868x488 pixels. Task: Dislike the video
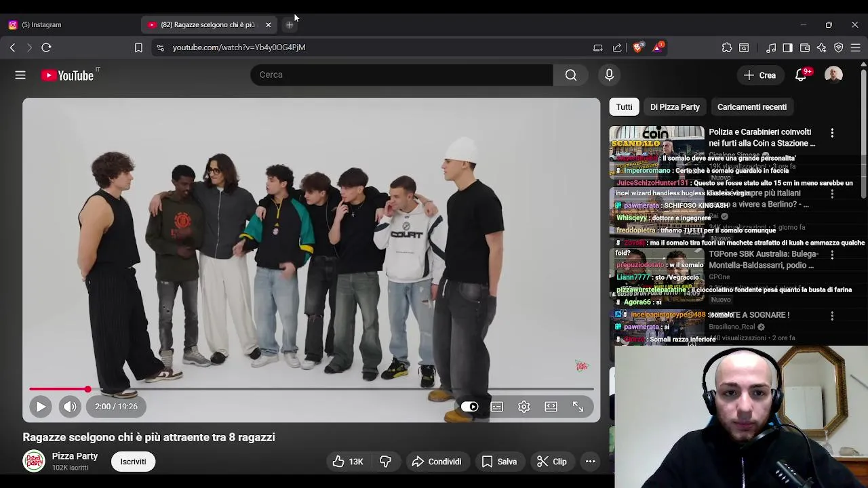tap(385, 462)
